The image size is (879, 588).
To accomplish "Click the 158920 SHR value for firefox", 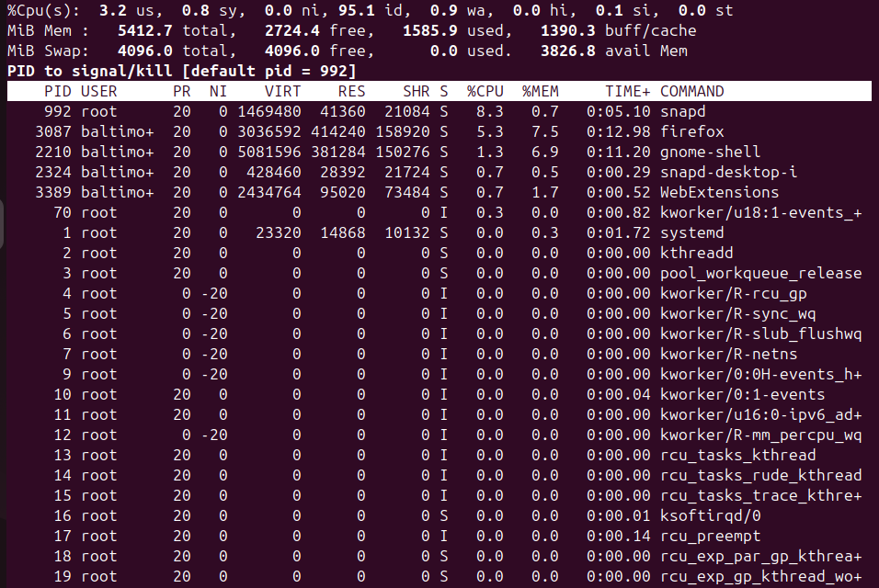I will coord(403,131).
